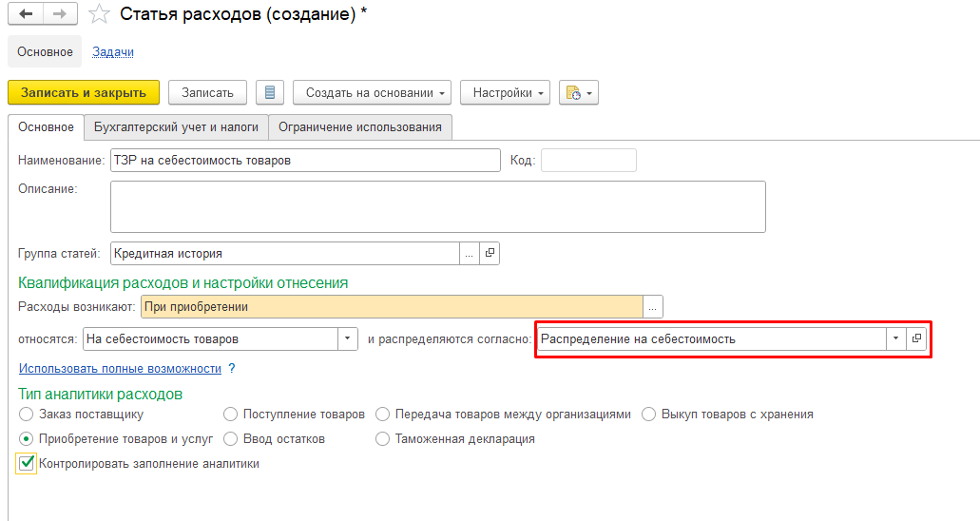
Task: Choose Расходы возникают via its ellipsis button
Action: coord(652,306)
